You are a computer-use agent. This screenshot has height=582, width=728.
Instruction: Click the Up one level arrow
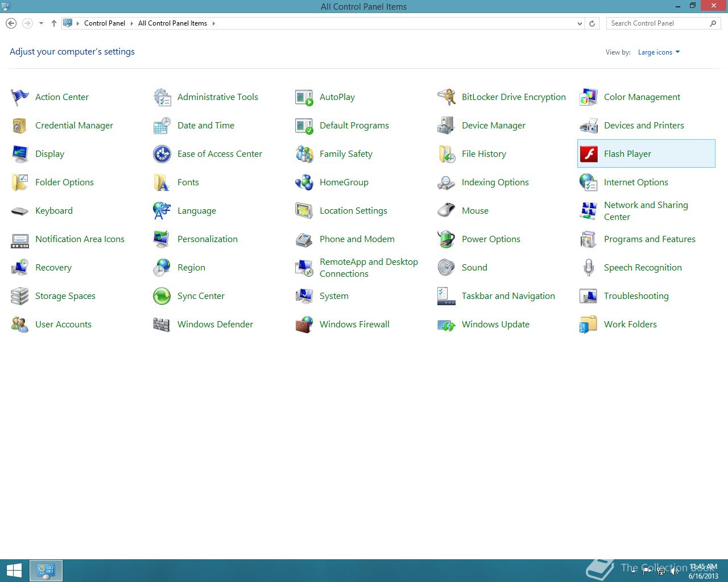coord(53,23)
